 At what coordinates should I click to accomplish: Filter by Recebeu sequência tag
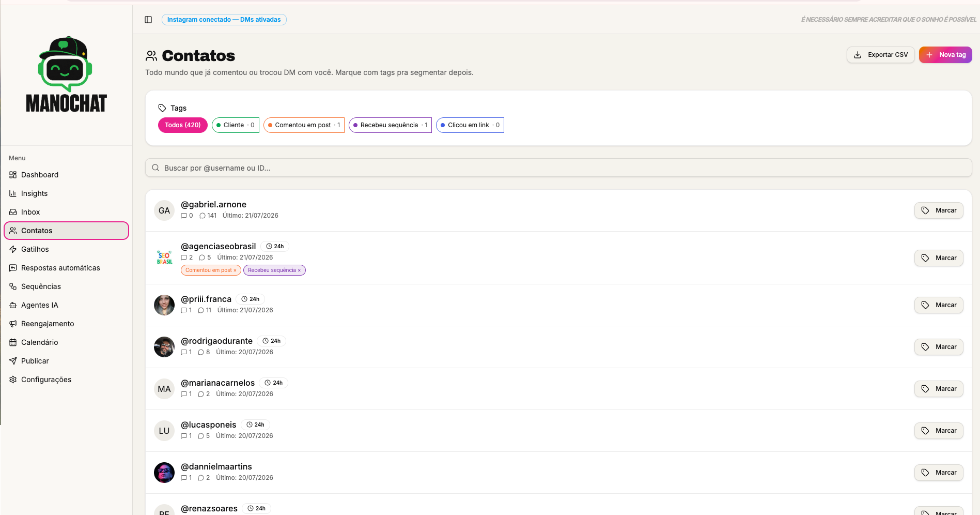click(x=390, y=125)
